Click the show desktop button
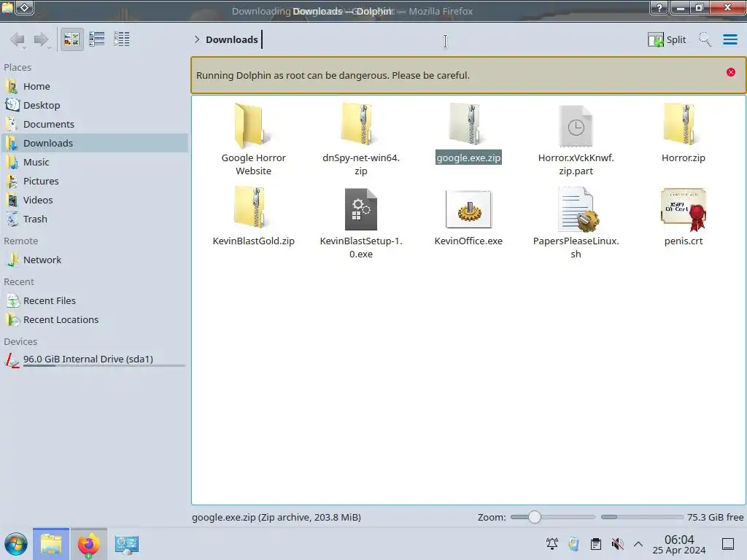The height and width of the screenshot is (560, 747). point(728,544)
